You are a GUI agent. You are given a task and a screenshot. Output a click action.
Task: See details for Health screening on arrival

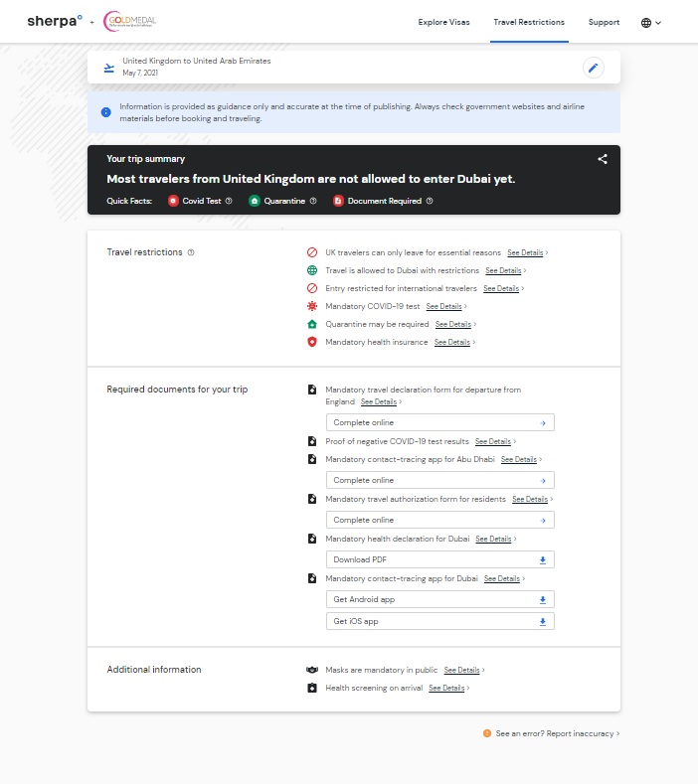pos(446,688)
